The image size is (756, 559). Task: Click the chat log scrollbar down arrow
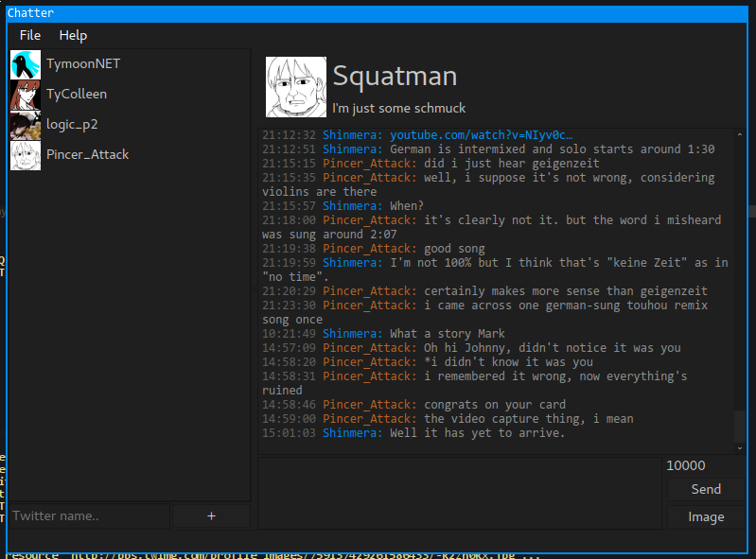pyautogui.click(x=740, y=447)
